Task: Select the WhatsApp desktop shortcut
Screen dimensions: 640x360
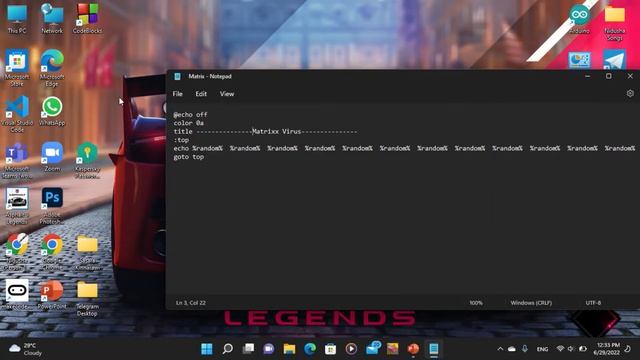Action: point(52,111)
